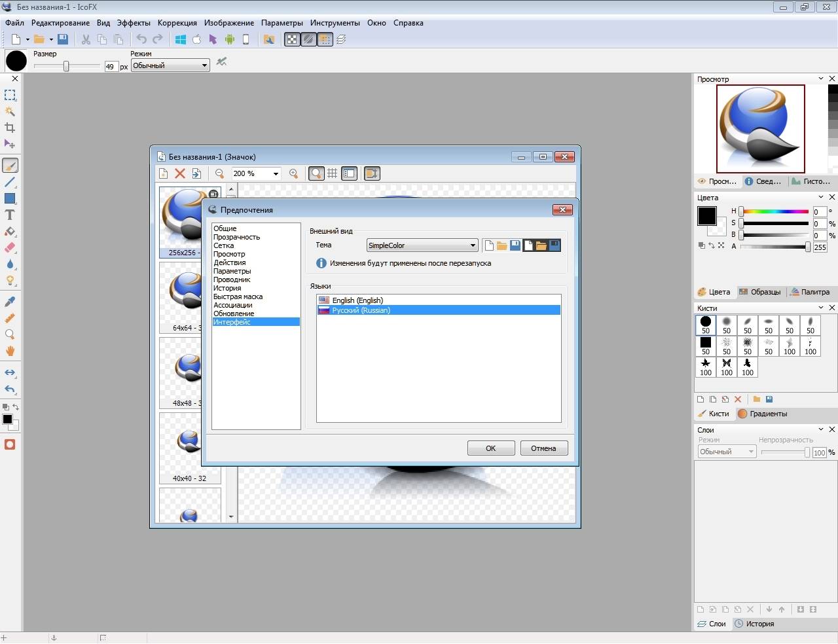Open the Слои panel options chevron
The width and height of the screenshot is (838, 644).
tap(821, 429)
